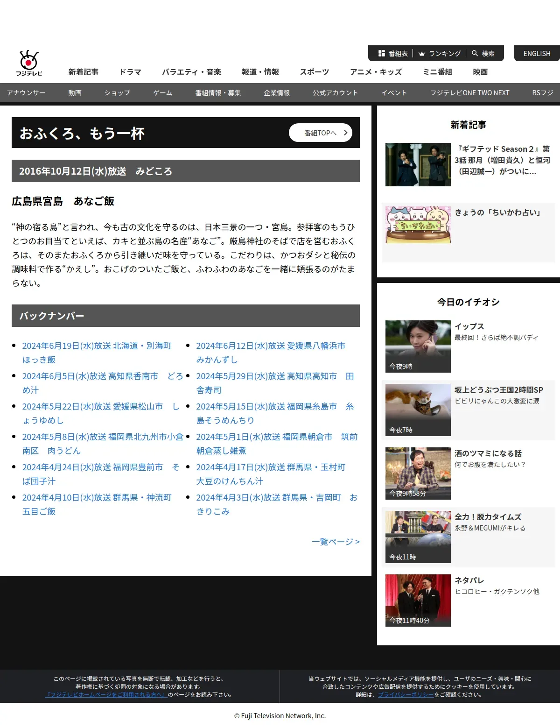
Task: Open 2024年4月10日 群馬県・神流町 五目ご飯 link
Action: (97, 504)
